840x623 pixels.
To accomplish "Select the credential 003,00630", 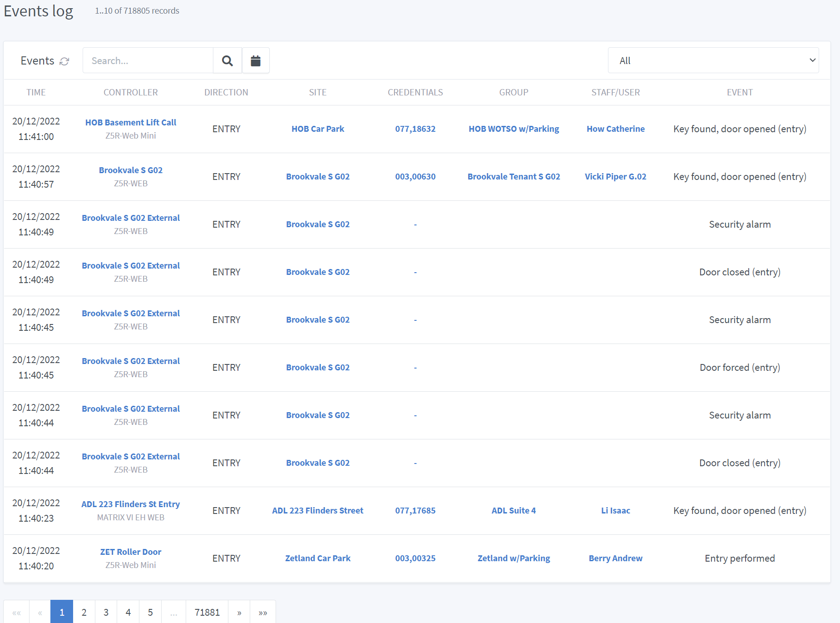I will (x=415, y=176).
